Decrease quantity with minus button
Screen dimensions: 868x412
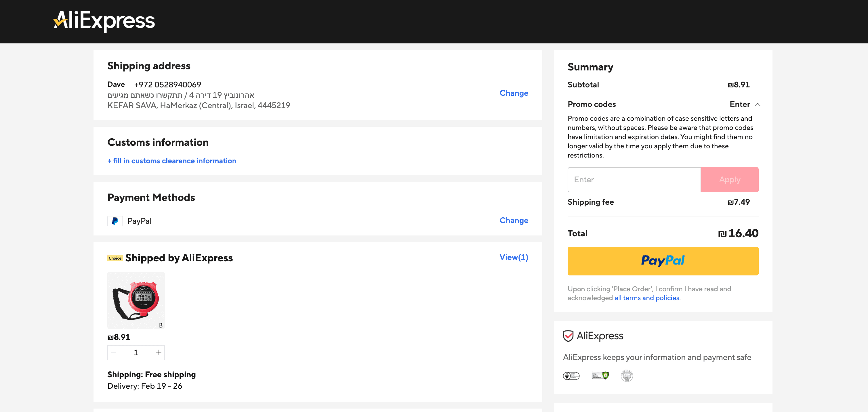pos(114,352)
